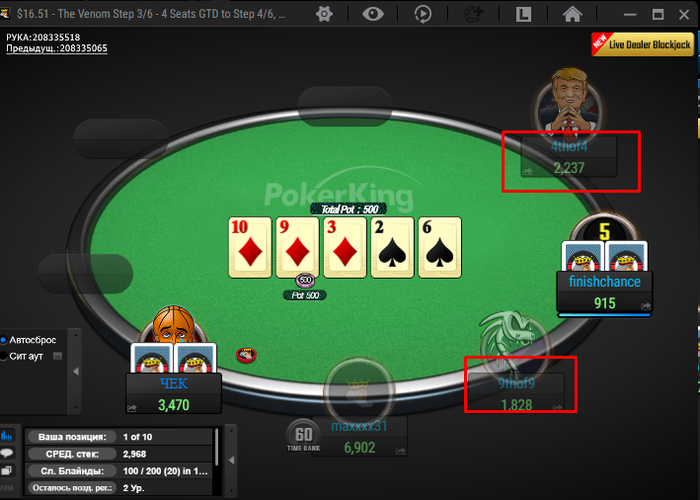The image size is (700, 500).
Task: Click the stacked cards icon in the lower-left sidebar
Action: pos(7,471)
